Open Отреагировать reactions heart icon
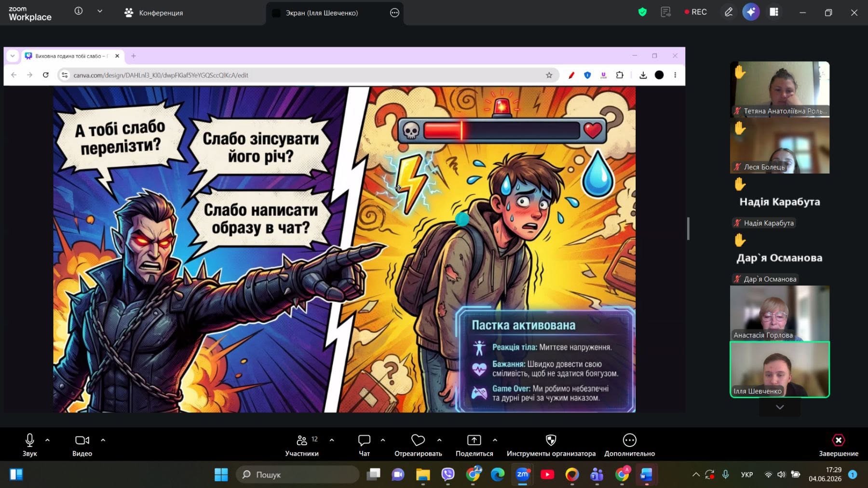Viewport: 868px width, 488px height. click(418, 445)
